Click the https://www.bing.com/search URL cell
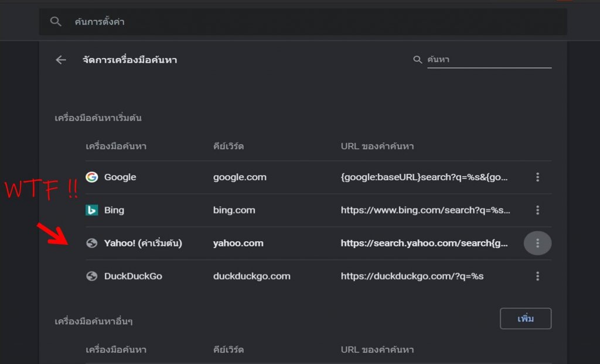This screenshot has height=364, width=600. [x=425, y=210]
